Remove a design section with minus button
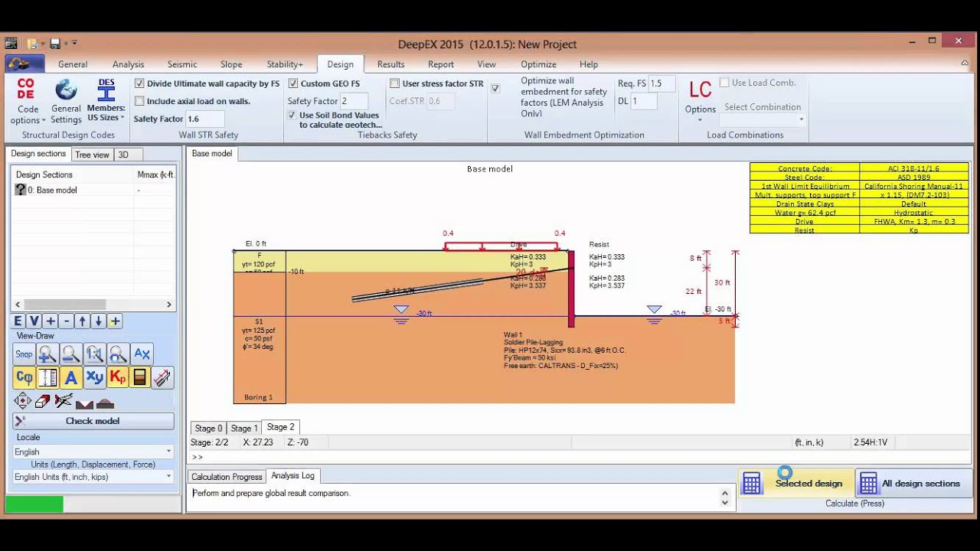The width and height of the screenshot is (980, 551). pyautogui.click(x=67, y=321)
